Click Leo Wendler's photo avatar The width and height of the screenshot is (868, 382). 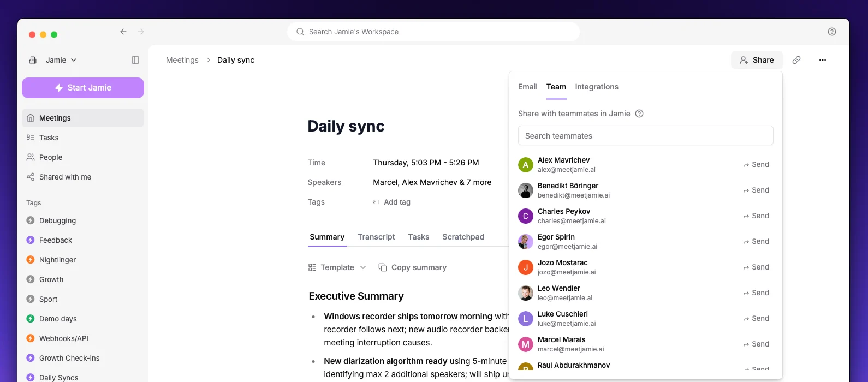pos(526,293)
